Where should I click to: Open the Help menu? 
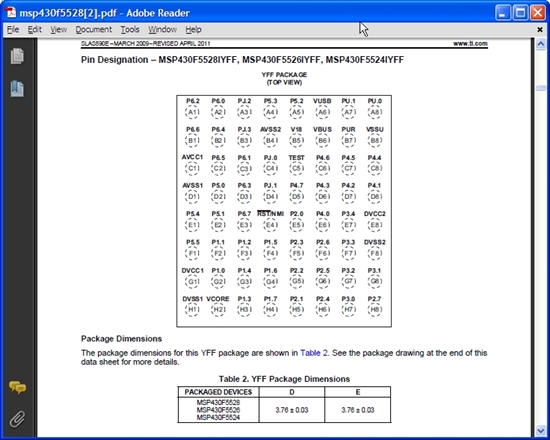click(193, 29)
